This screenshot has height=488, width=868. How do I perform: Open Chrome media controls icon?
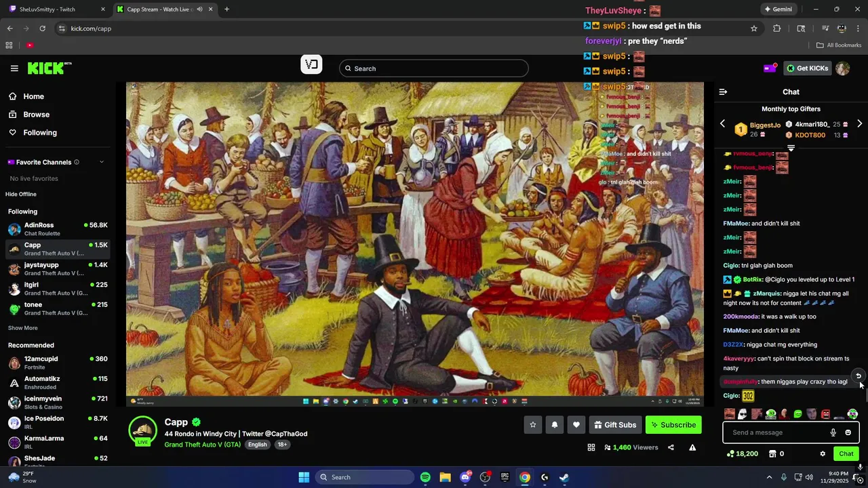click(x=825, y=28)
